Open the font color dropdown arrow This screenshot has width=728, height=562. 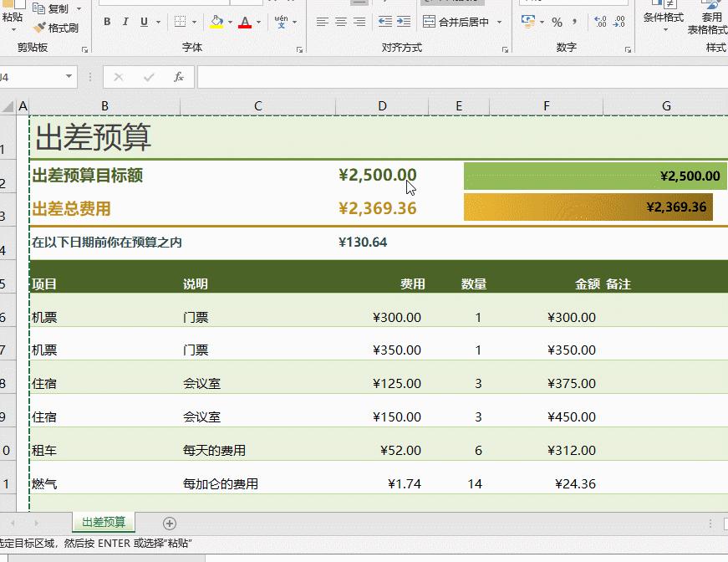(257, 23)
